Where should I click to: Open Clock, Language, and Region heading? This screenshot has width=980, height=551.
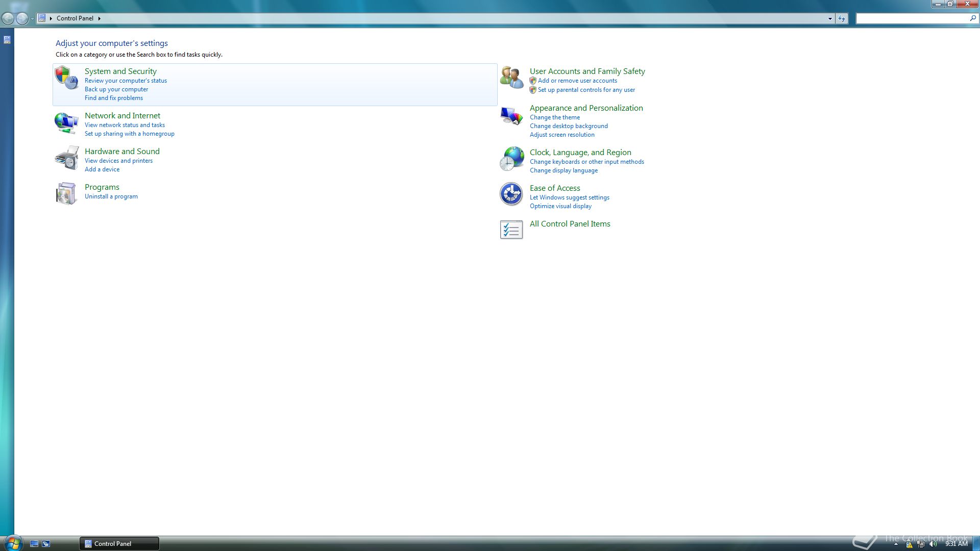(x=580, y=153)
